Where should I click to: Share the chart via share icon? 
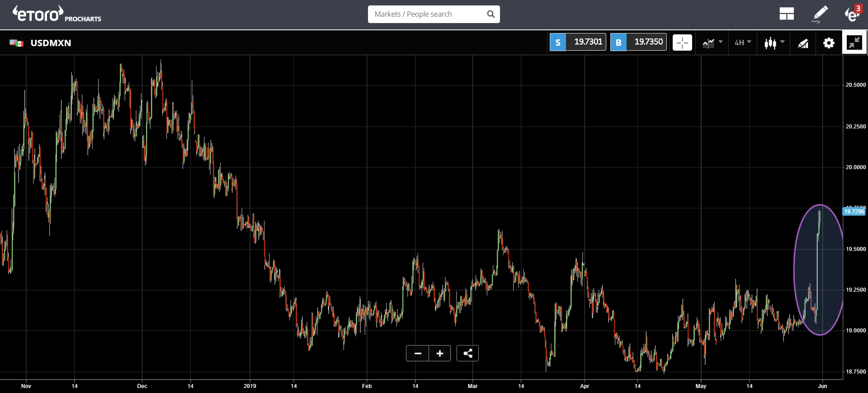468,353
